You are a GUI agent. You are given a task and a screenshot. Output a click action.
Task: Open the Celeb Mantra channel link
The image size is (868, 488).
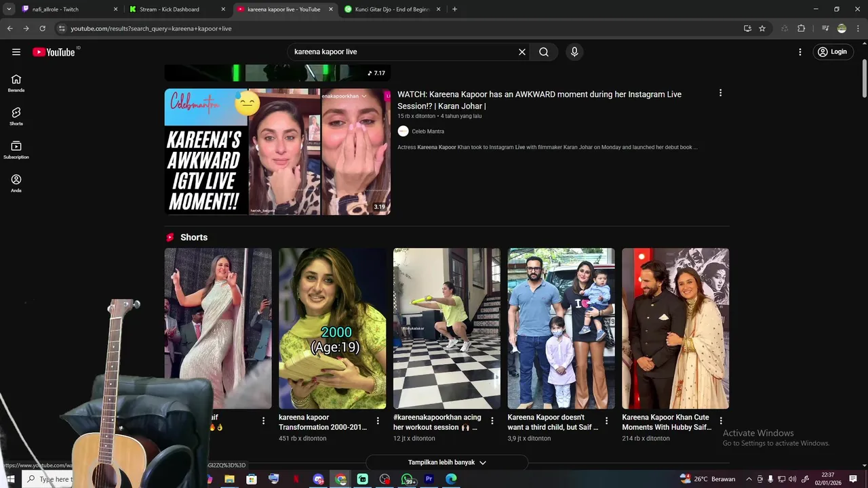pos(428,131)
